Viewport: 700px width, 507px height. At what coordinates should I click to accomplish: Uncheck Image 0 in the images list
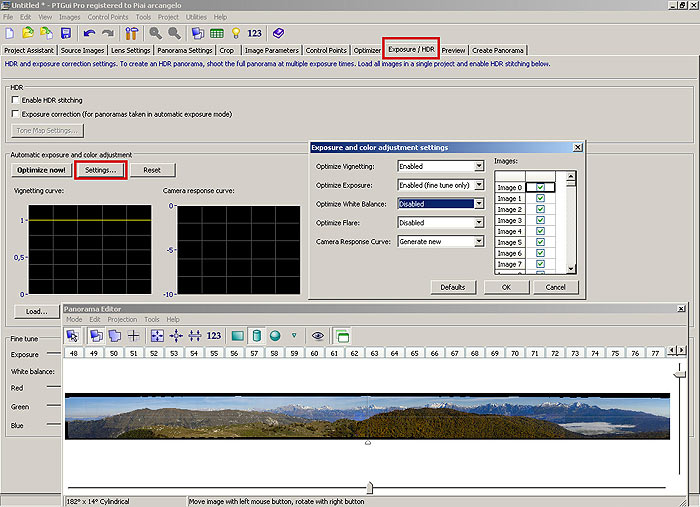[540, 187]
